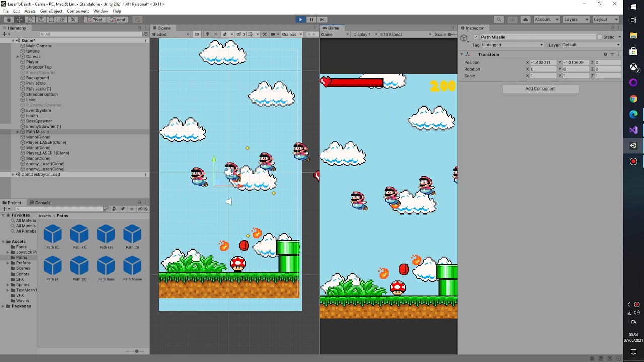Viewport: 644px width, 362px height.
Task: Collapse the Transform component
Action: [x=461, y=54]
